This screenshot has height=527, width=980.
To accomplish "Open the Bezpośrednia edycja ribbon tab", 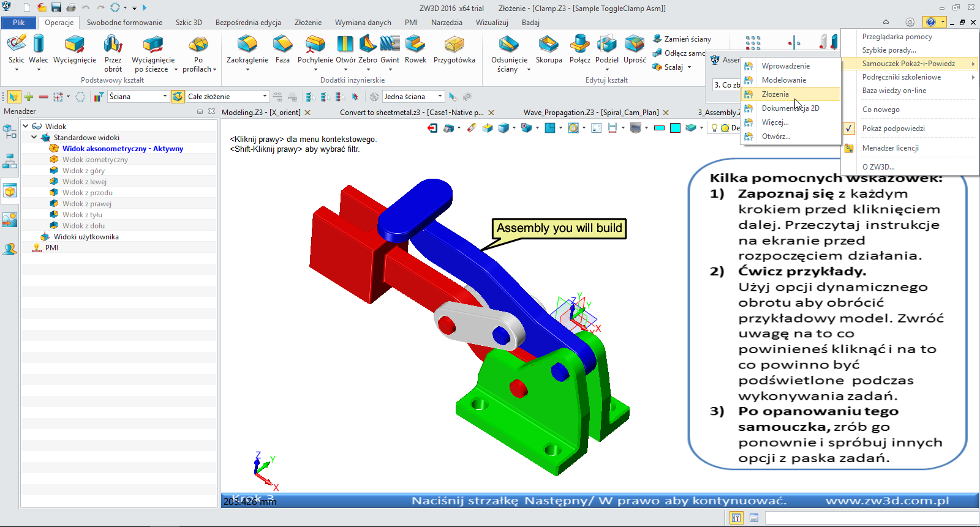I will [x=248, y=23].
